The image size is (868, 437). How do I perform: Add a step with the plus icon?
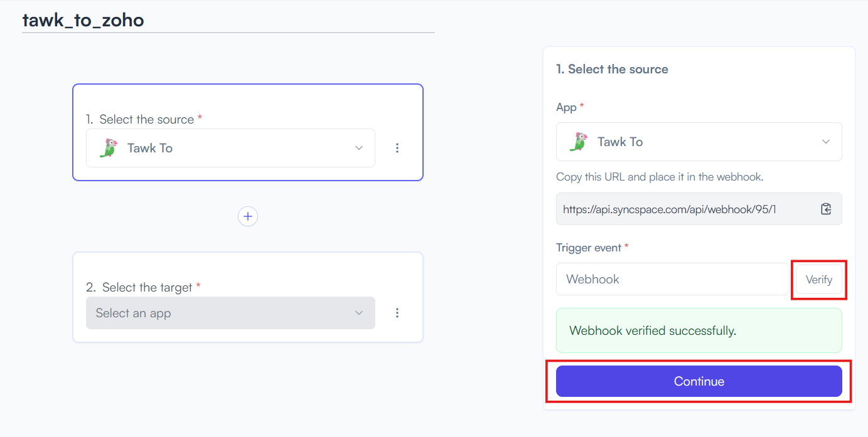point(248,216)
